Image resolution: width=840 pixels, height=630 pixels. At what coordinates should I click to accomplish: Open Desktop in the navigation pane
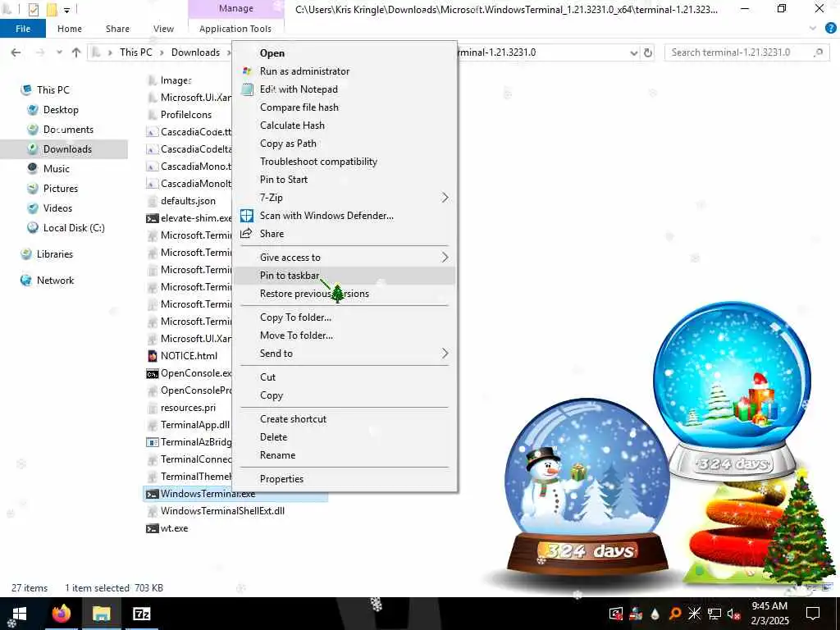[61, 110]
